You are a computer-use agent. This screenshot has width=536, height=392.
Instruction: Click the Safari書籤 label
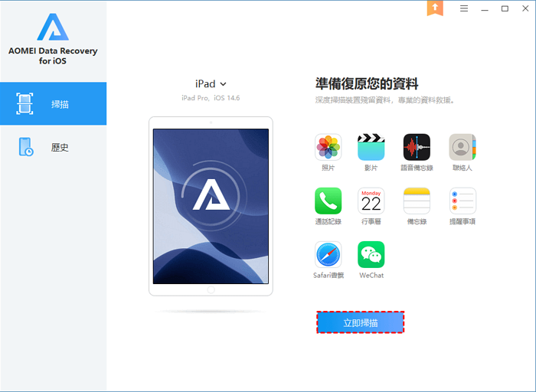click(328, 275)
